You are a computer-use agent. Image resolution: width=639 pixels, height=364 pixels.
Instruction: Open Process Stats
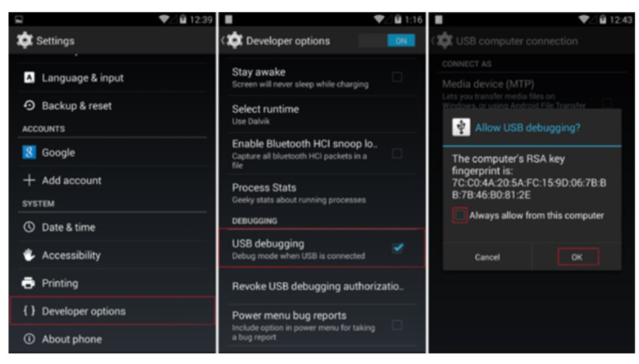click(322, 193)
